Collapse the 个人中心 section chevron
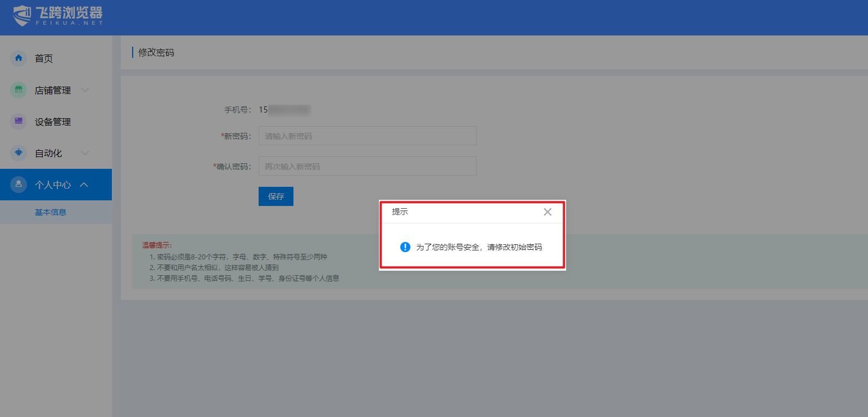Screen dimensions: 868x417 tap(84, 185)
